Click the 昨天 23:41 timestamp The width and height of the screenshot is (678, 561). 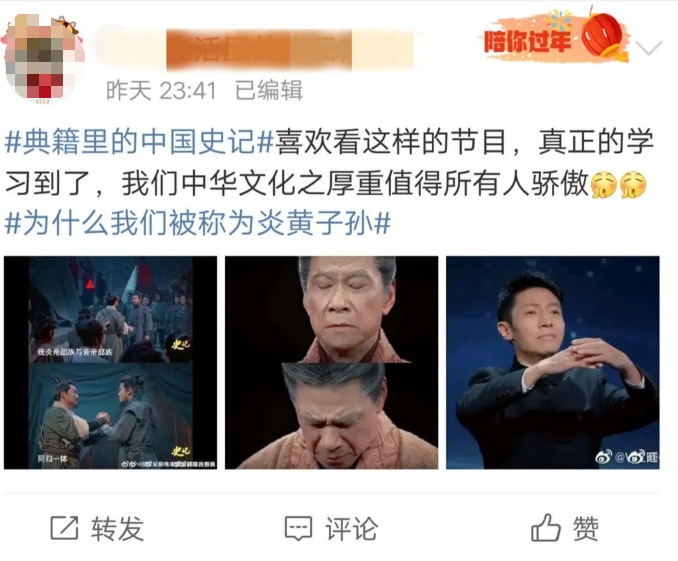pos(161,91)
